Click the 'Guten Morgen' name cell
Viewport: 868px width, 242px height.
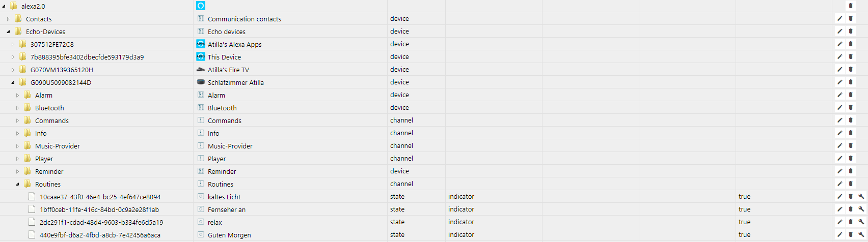[229, 235]
